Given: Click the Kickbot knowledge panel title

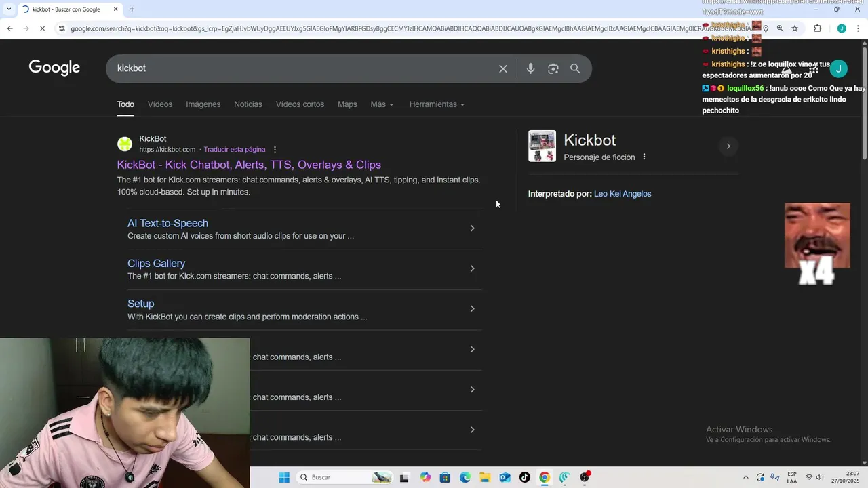Looking at the screenshot, I should click(x=590, y=140).
